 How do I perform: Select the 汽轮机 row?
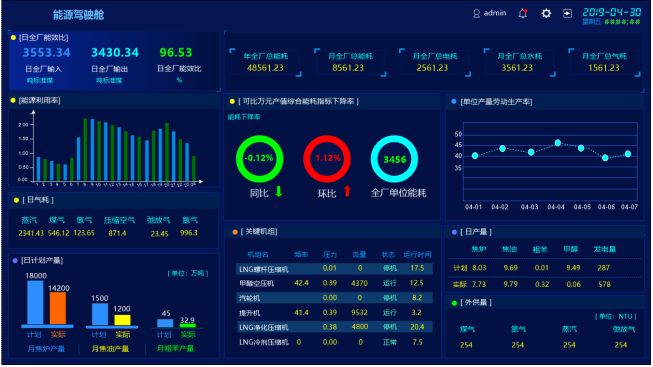tap(334, 298)
